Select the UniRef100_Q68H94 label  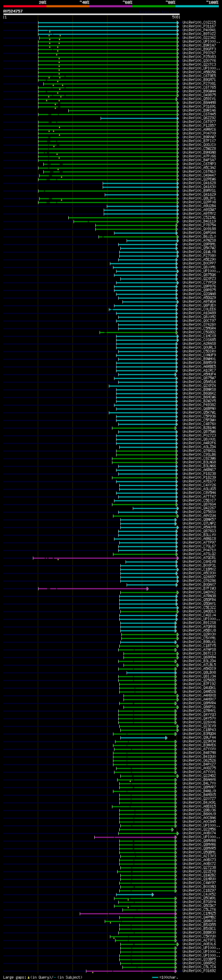199,657
